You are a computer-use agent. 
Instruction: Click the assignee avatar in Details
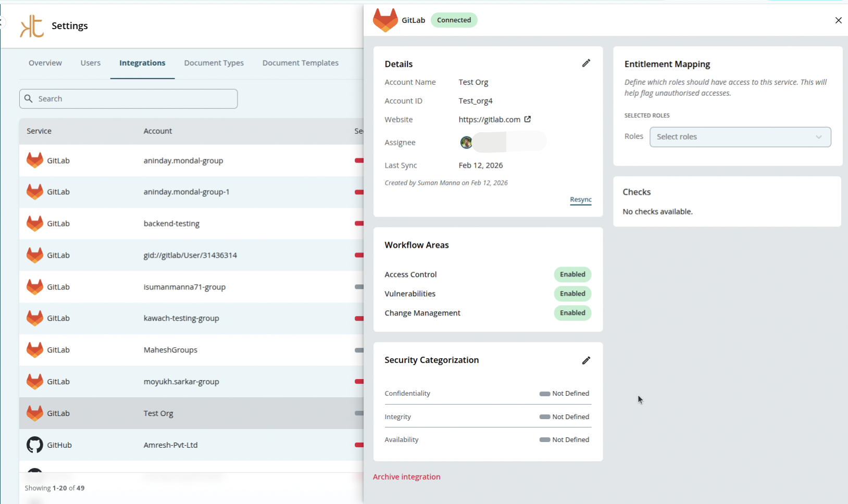pos(466,142)
